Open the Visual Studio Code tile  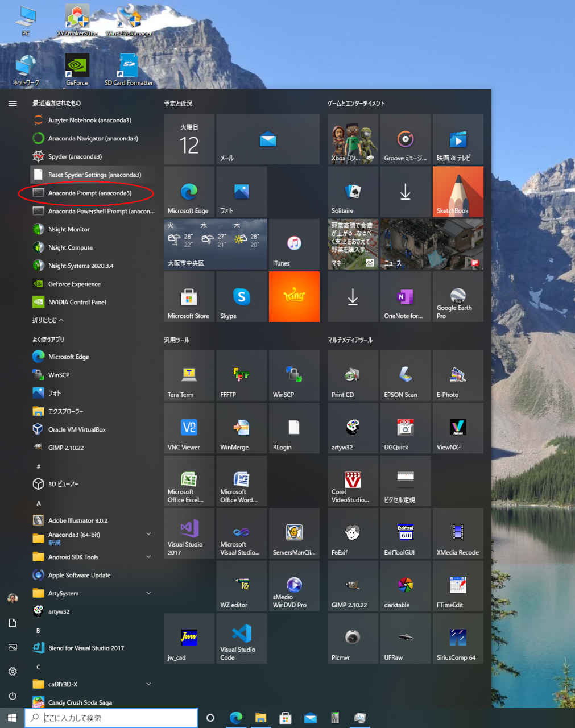242,638
